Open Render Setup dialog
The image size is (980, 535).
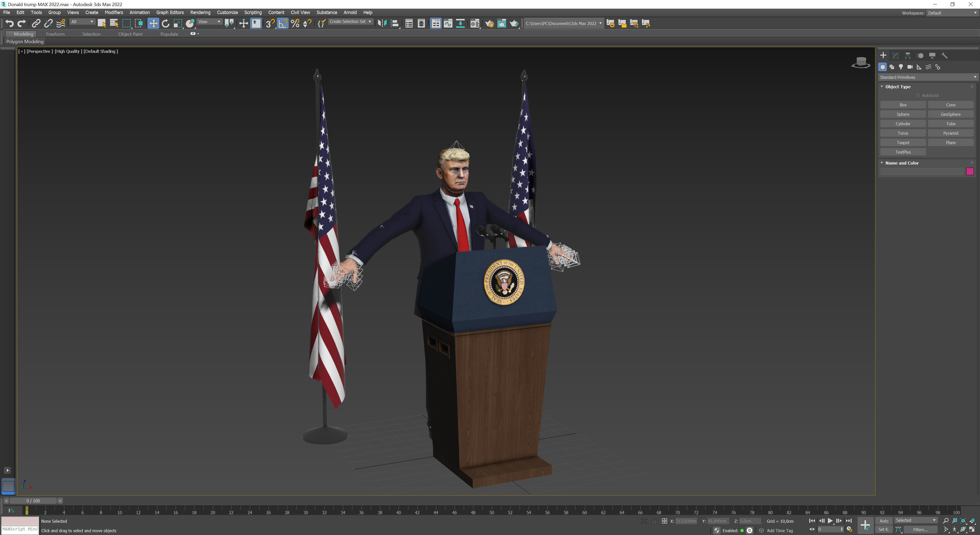coord(489,23)
